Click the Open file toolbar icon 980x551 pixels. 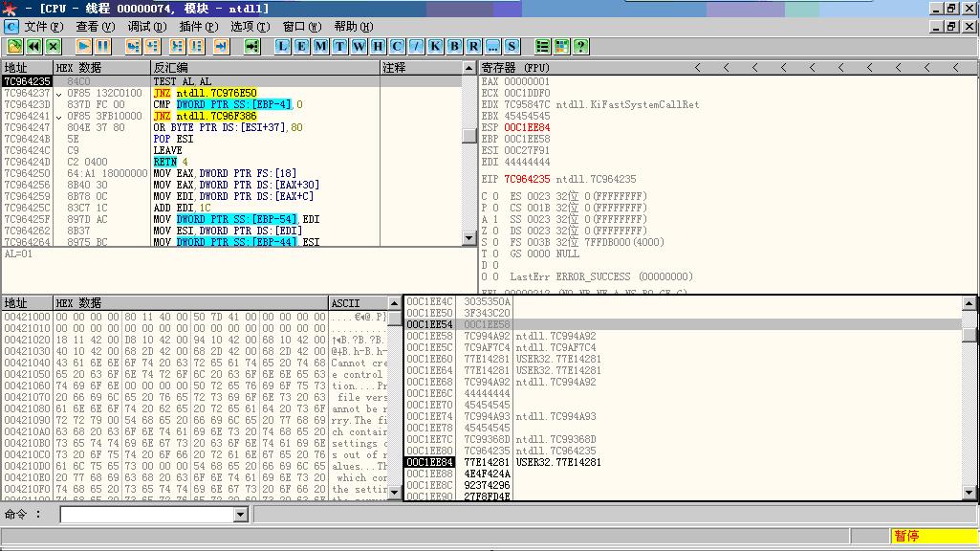pyautogui.click(x=14, y=46)
